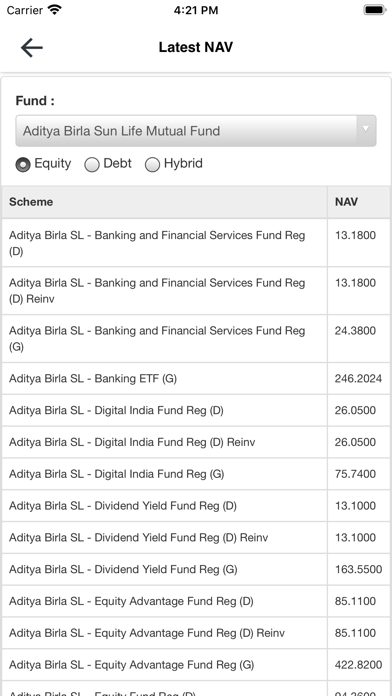Select the Debt radio button
Viewport: 392px width, 696px height.
[92, 165]
